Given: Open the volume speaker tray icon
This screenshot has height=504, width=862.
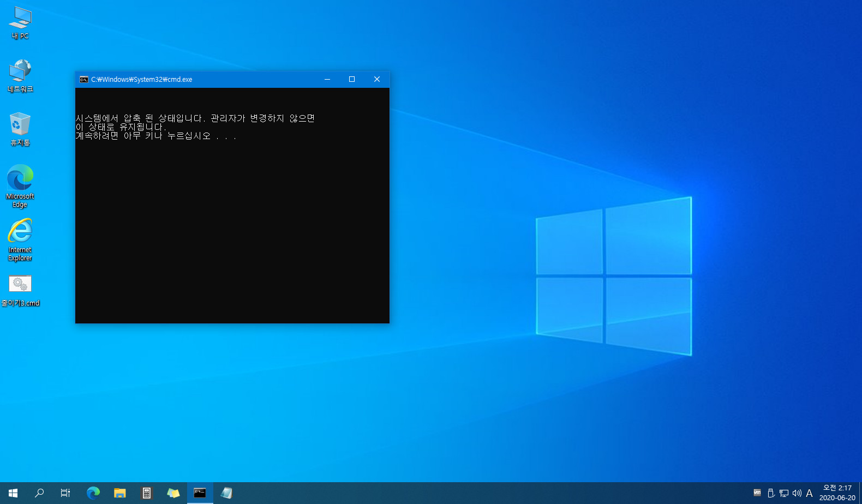Looking at the screenshot, I should coord(797,493).
